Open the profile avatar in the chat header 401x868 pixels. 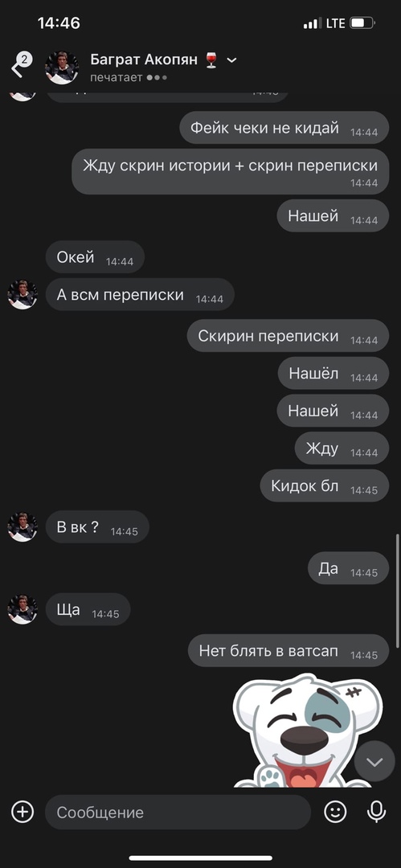[x=62, y=68]
